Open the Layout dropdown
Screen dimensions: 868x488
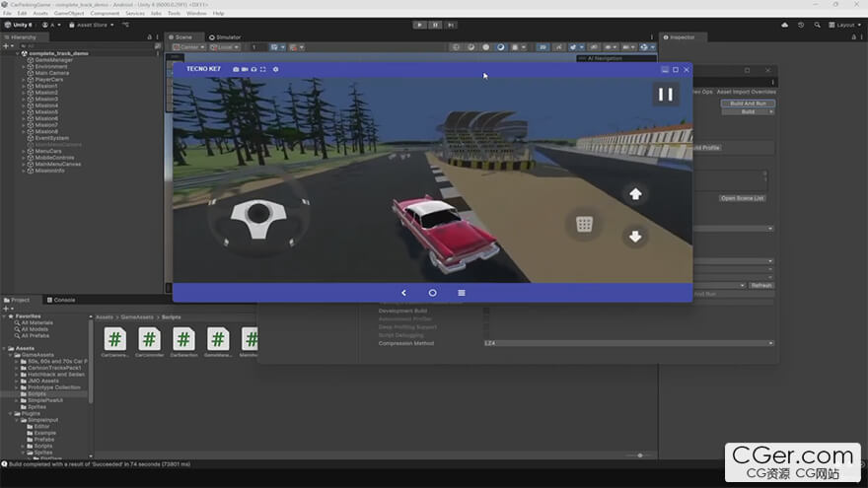844,25
